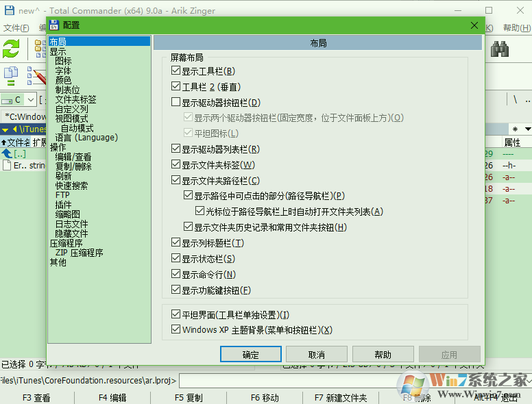Toggle 显示路径中可点击的部分 checkbox

click(188, 195)
